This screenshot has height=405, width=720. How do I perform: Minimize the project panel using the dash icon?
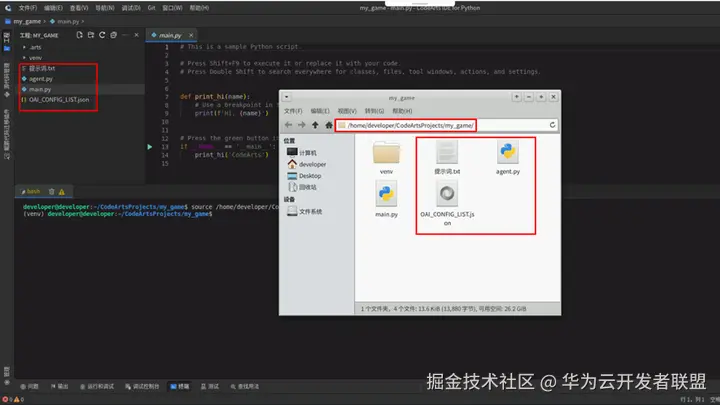tap(125, 35)
